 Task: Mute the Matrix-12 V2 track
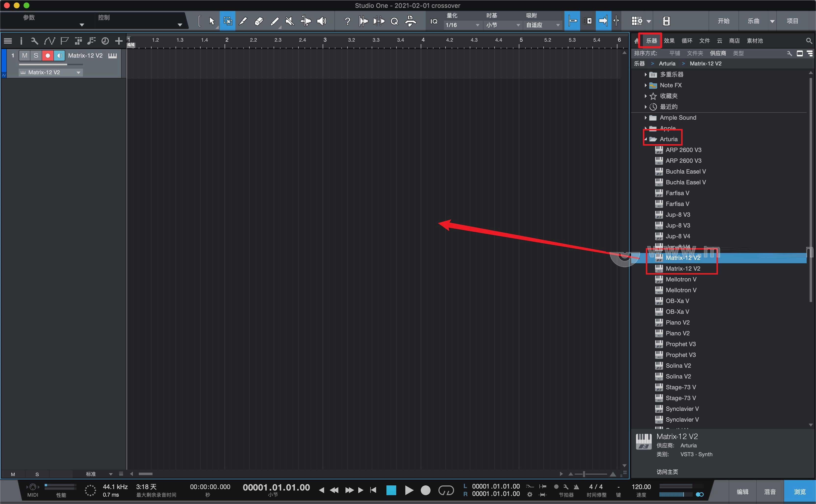pos(25,55)
